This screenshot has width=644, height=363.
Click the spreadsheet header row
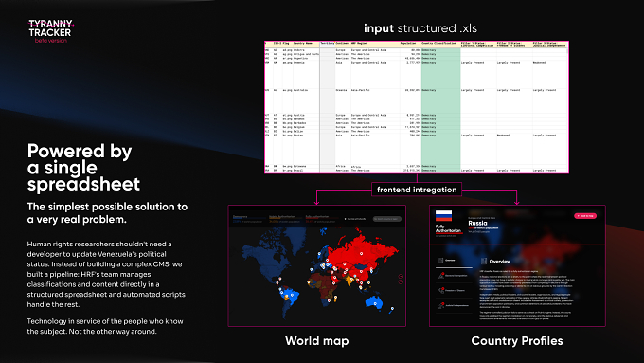[x=417, y=45]
